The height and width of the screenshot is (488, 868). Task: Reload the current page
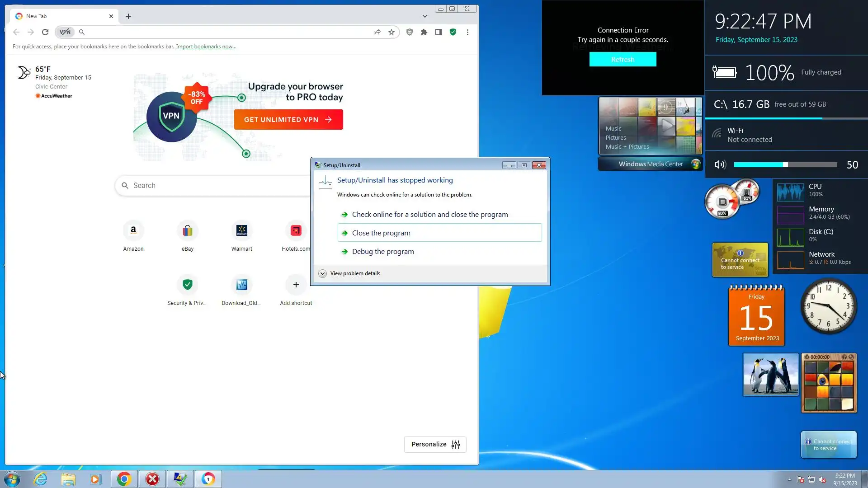tap(45, 32)
